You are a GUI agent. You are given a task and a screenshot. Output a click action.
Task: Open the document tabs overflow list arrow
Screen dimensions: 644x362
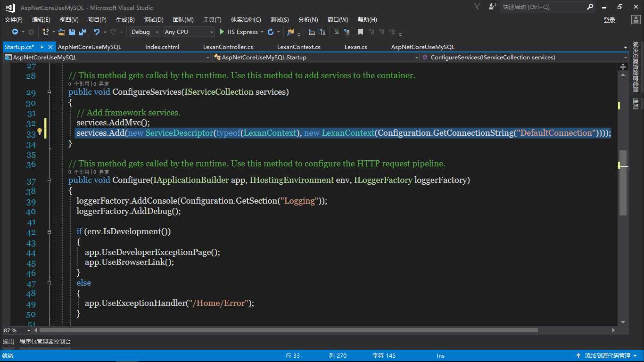[x=626, y=47]
